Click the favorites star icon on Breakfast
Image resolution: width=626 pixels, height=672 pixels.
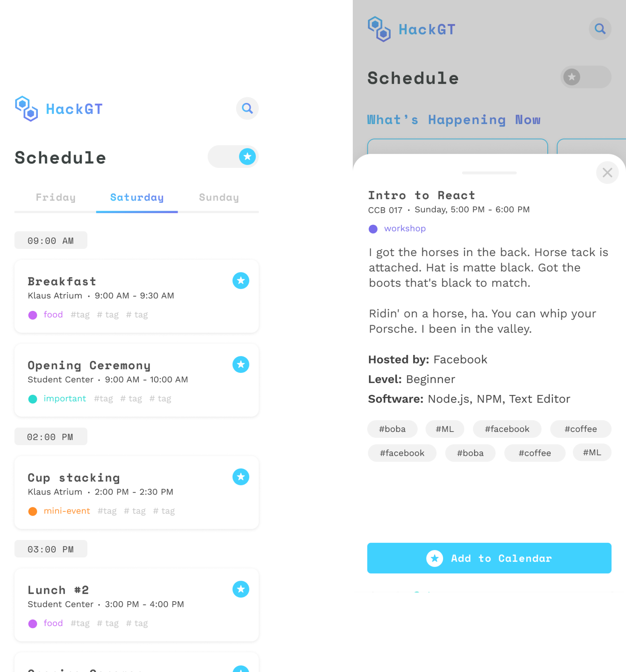pyautogui.click(x=241, y=281)
